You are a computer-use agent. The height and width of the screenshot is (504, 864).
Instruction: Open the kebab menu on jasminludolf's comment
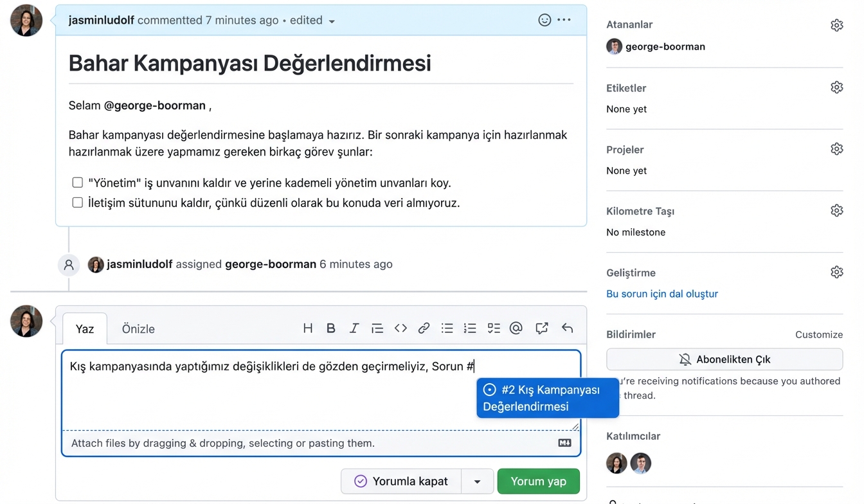(x=564, y=19)
